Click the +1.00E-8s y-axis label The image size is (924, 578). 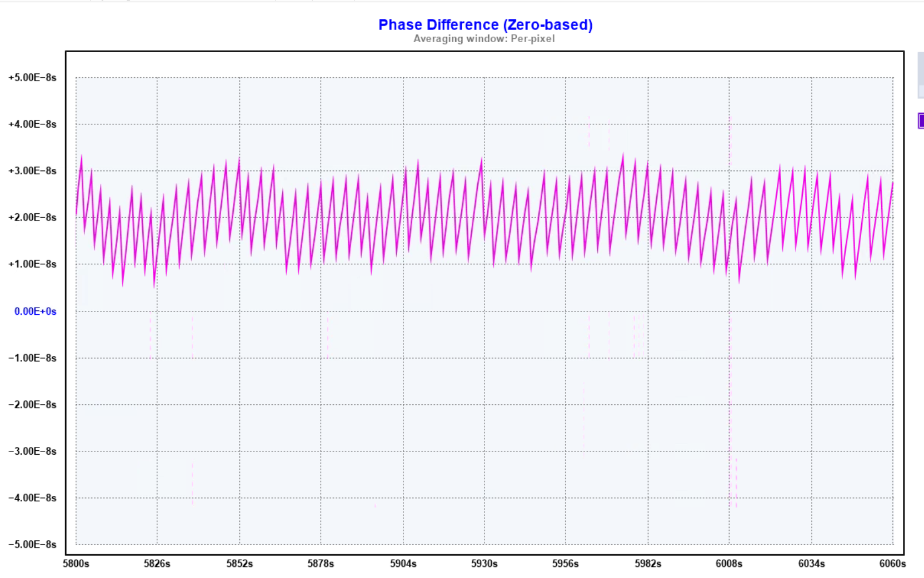coord(32,264)
